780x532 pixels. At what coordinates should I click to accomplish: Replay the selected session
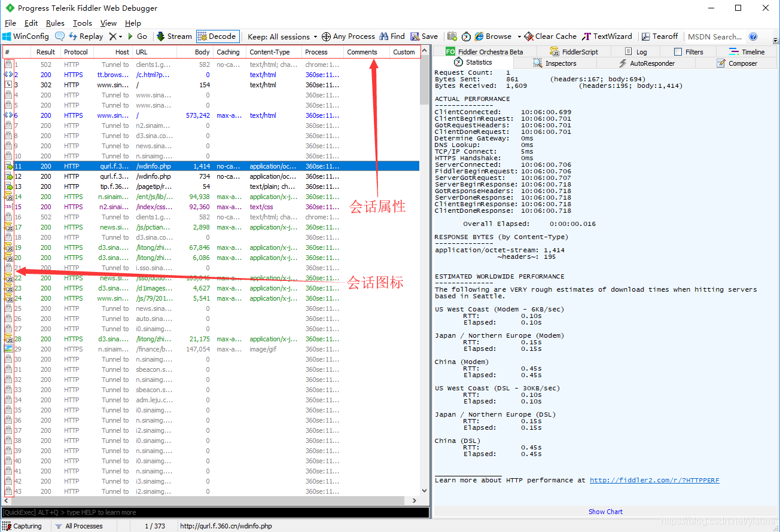pos(86,36)
